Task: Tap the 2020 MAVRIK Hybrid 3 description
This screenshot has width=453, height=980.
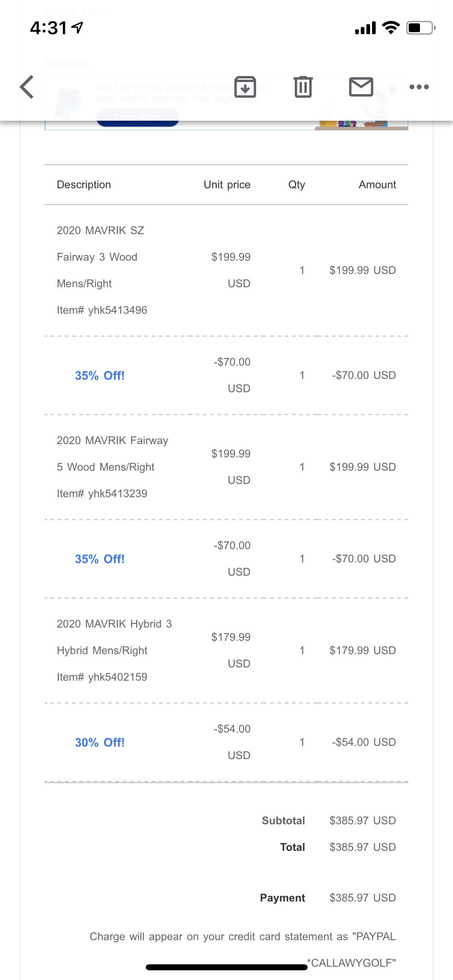Action: (x=114, y=624)
